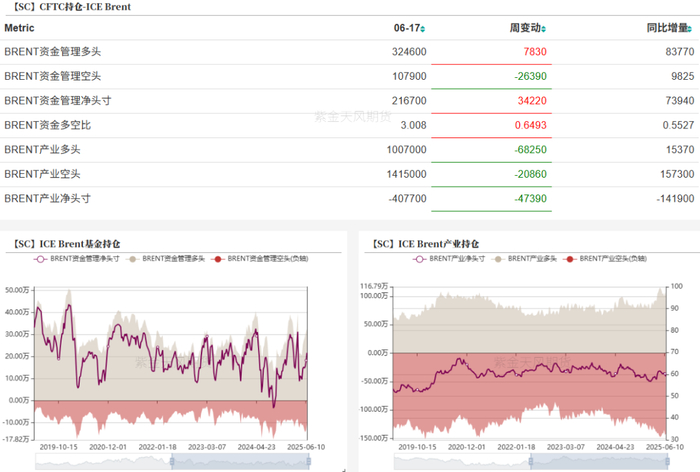
Task: Click right zoom handle of industry chart slider
Action: coord(667,461)
